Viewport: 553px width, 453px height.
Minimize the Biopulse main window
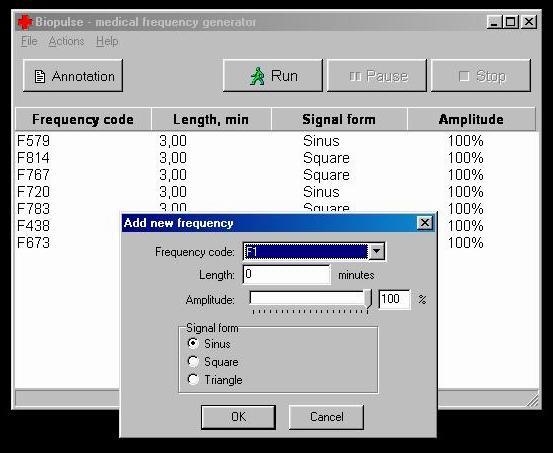pyautogui.click(x=494, y=22)
